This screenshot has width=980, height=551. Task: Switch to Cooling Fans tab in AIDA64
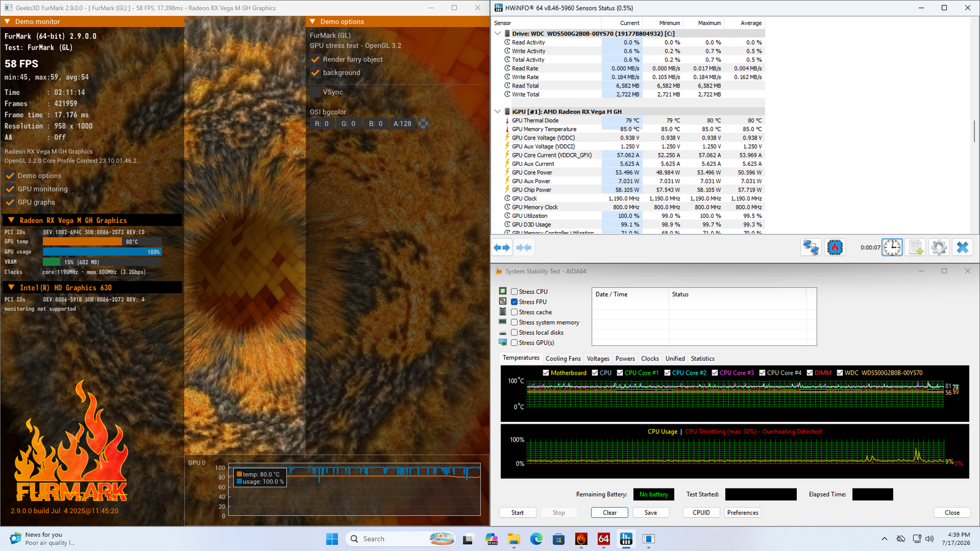[x=563, y=359]
